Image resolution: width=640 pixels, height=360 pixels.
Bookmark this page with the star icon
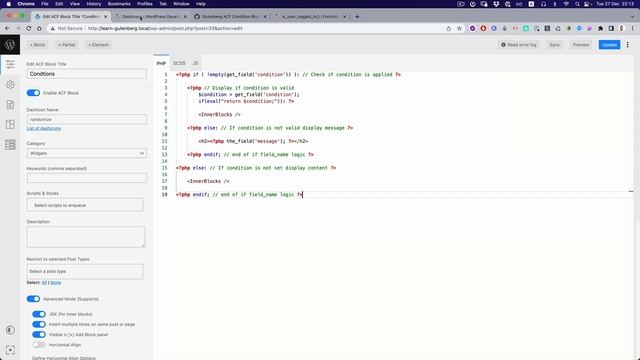point(459,28)
